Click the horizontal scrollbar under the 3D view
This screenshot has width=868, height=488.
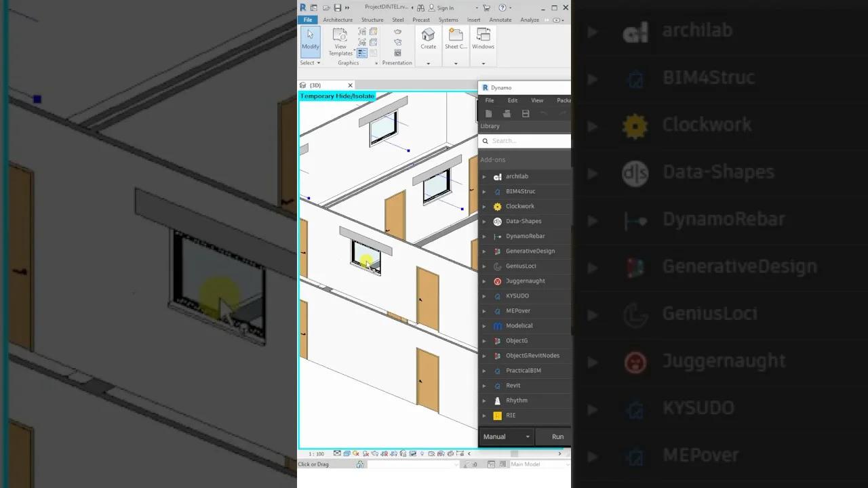coord(514,453)
